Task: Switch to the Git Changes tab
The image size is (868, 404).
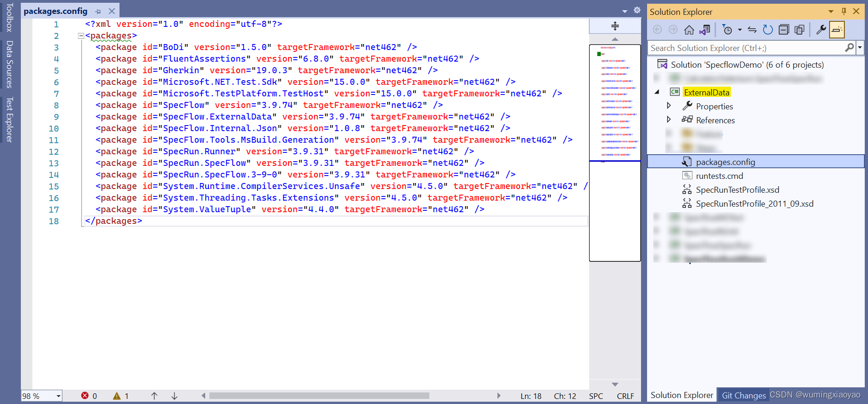Action: [x=743, y=395]
